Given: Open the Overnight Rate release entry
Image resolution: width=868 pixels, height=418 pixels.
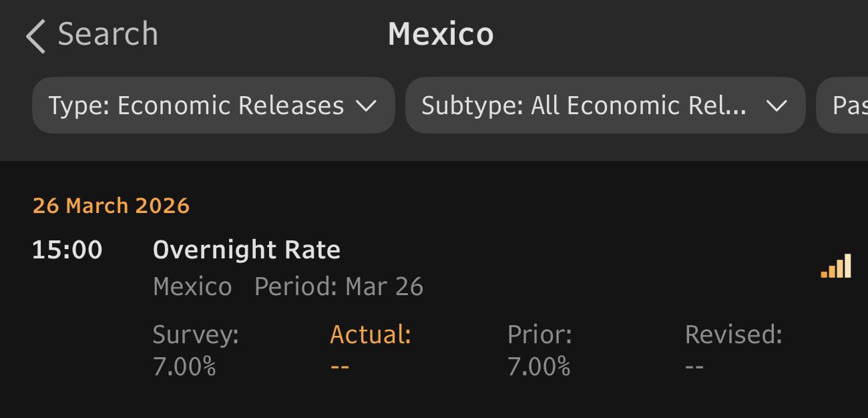Looking at the screenshot, I should coord(246,250).
